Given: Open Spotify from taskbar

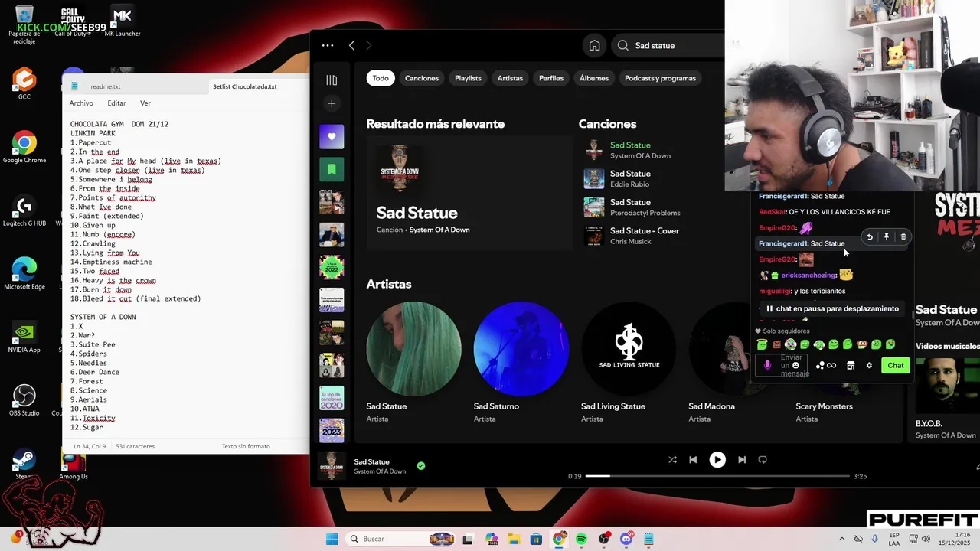Looking at the screenshot, I should [582, 539].
